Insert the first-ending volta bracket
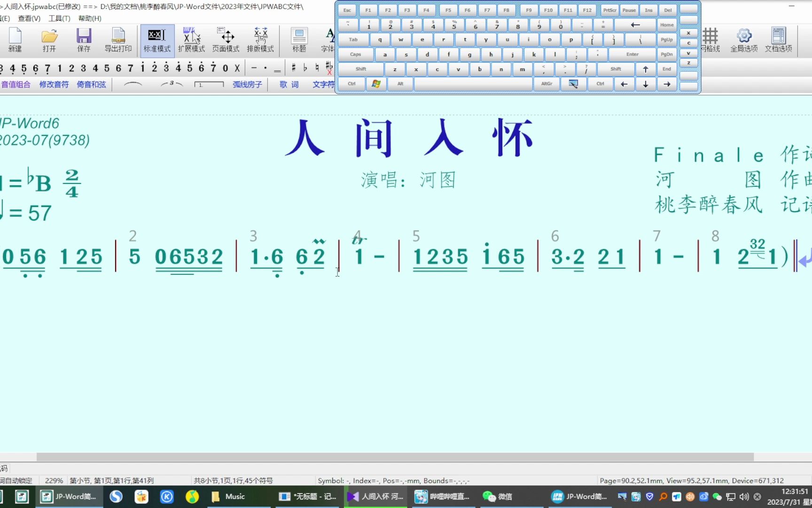Image resolution: width=812 pixels, height=508 pixels. click(209, 85)
